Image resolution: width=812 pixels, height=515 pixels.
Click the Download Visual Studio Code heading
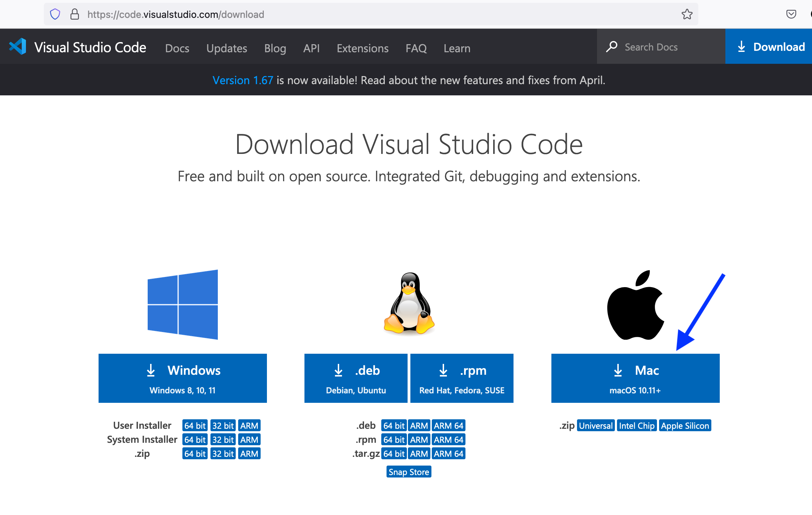(409, 144)
